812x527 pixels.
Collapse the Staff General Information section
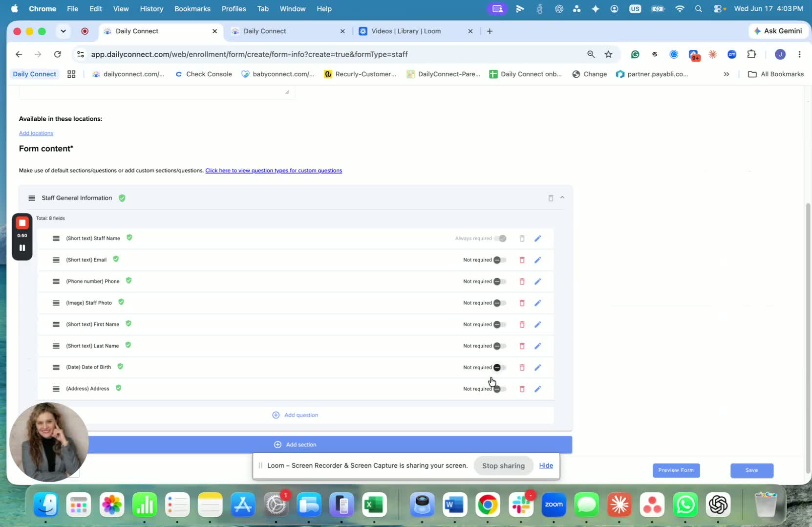[562, 198]
